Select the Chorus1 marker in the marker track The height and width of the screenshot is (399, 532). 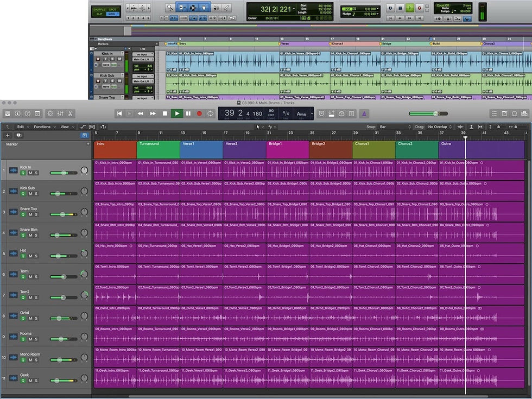373,149
